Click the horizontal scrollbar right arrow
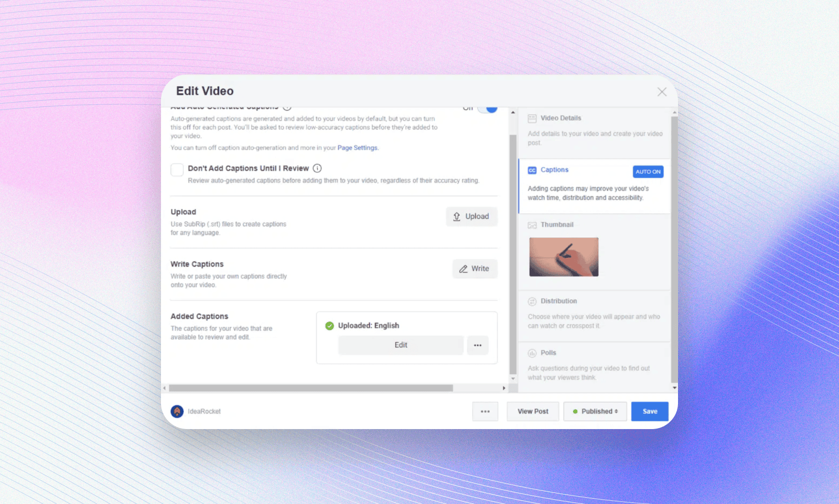The height and width of the screenshot is (504, 839). (504, 388)
